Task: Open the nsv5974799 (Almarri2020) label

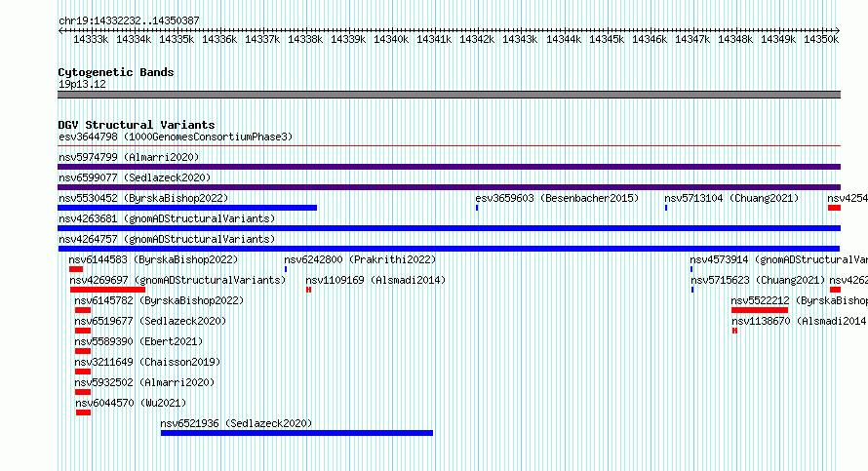Action: tap(129, 157)
